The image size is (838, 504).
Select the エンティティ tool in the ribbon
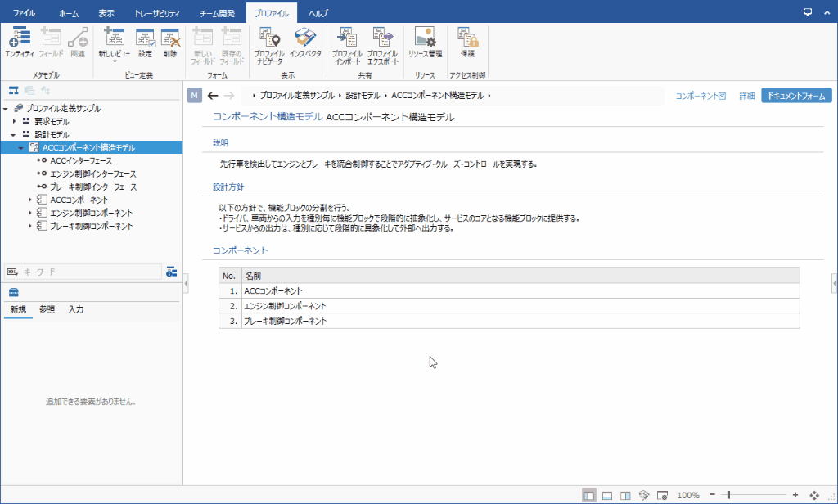click(20, 39)
